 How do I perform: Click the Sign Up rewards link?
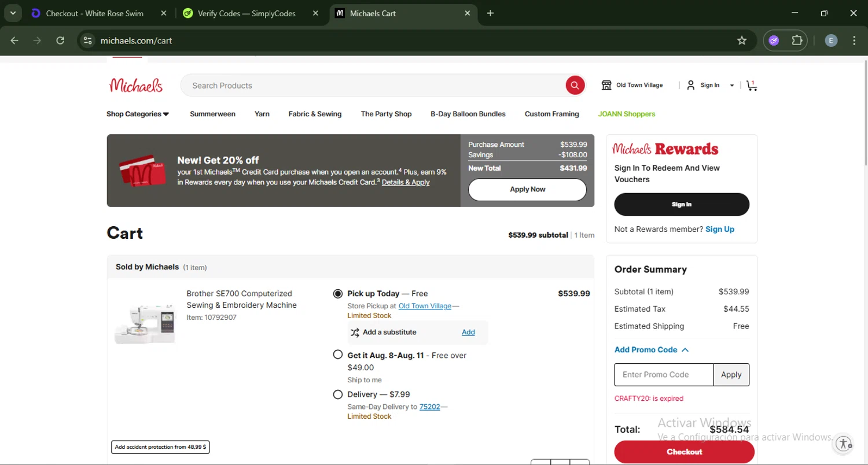(x=720, y=229)
